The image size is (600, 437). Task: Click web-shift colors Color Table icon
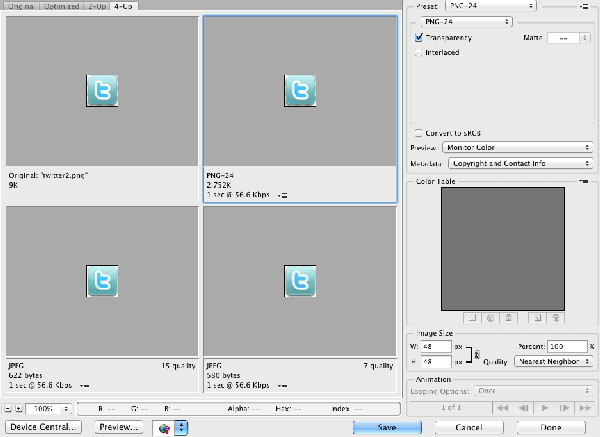click(491, 318)
